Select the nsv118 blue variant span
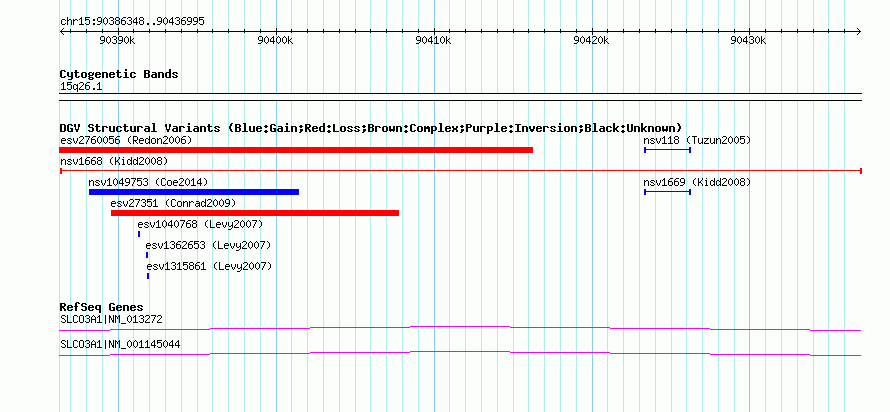Viewport: 890px width, 412px height. tap(668, 150)
